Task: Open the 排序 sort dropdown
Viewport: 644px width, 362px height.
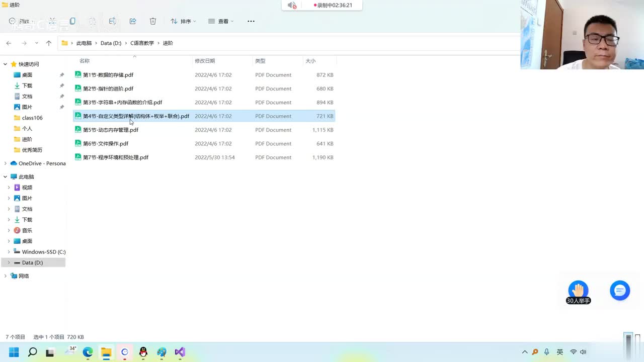Action: pyautogui.click(x=183, y=21)
